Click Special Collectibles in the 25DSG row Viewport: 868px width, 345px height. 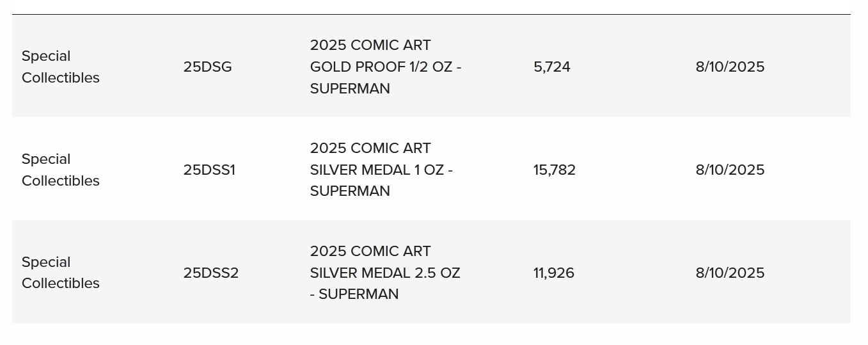(x=61, y=67)
